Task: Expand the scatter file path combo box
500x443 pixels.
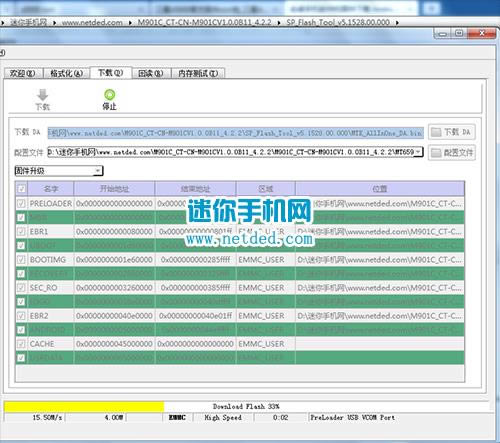Action: (x=419, y=152)
